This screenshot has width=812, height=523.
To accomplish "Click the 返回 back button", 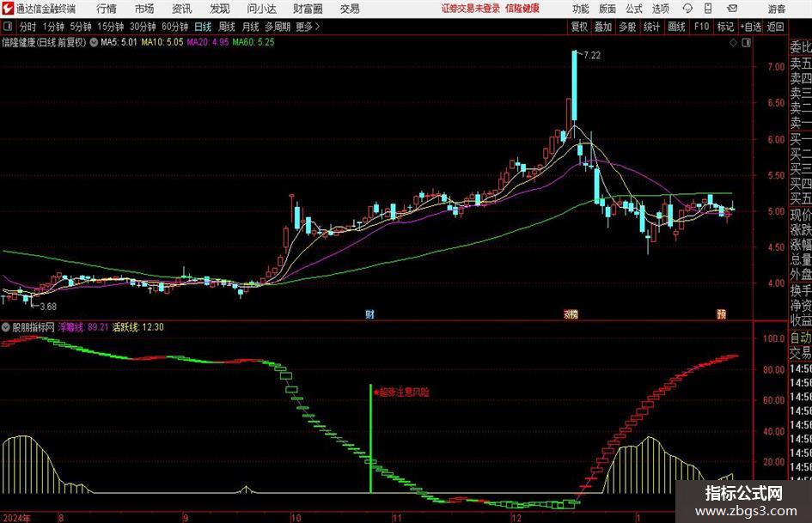I will tap(775, 27).
